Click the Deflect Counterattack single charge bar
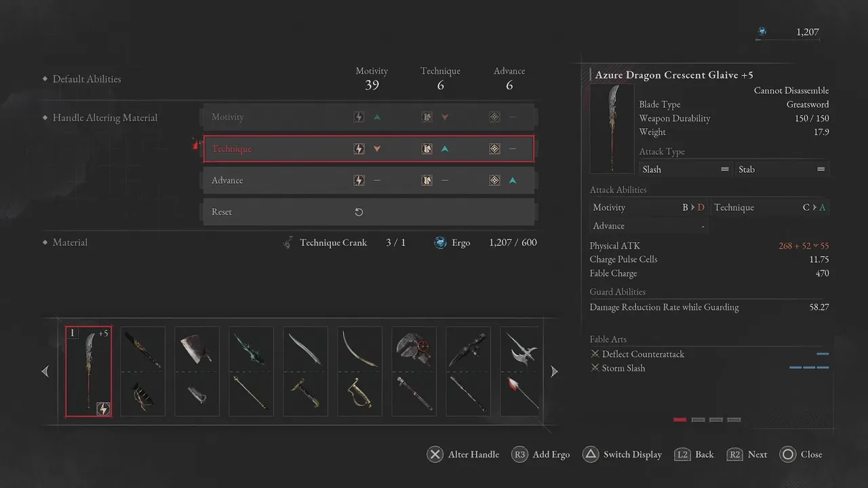 823,354
